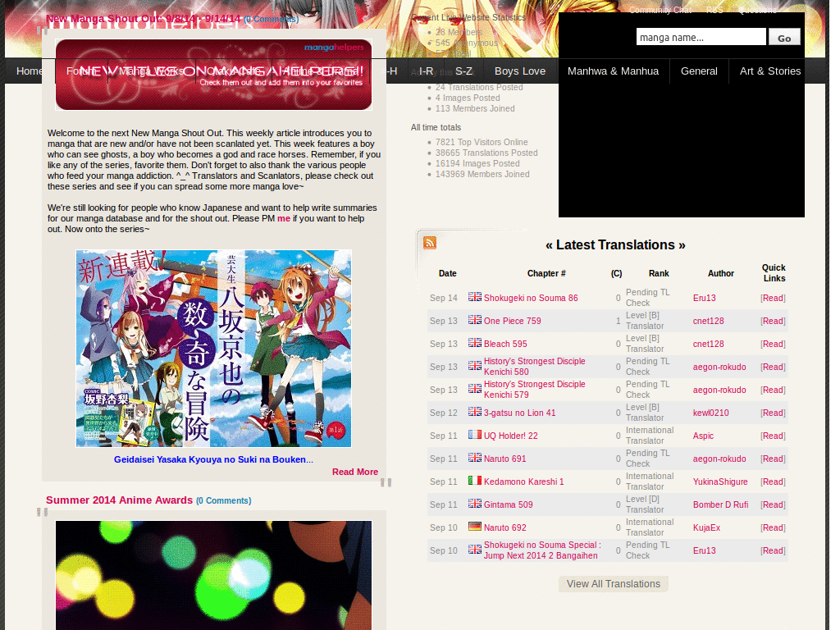Image resolution: width=840 pixels, height=630 pixels.
Task: Open author cnet128 for One Piece 759
Action: point(708,321)
